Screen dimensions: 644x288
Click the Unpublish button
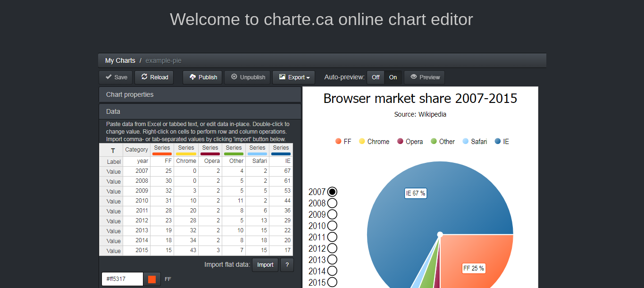click(x=247, y=77)
